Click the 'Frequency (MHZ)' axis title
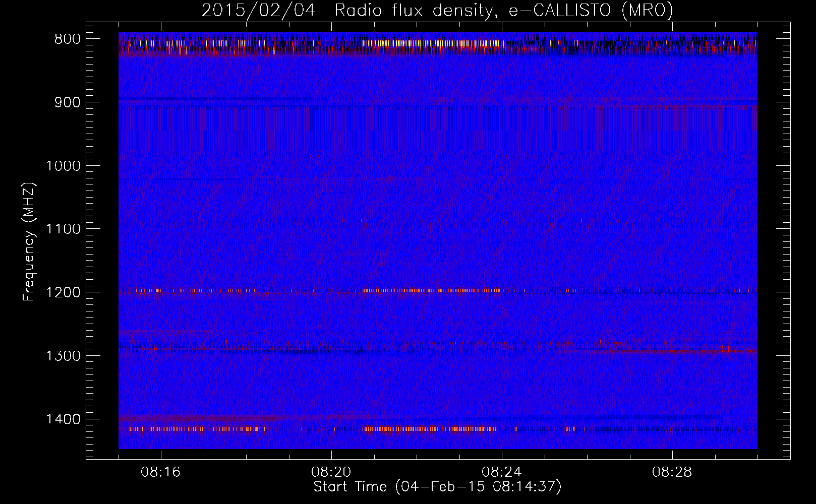 29,242
